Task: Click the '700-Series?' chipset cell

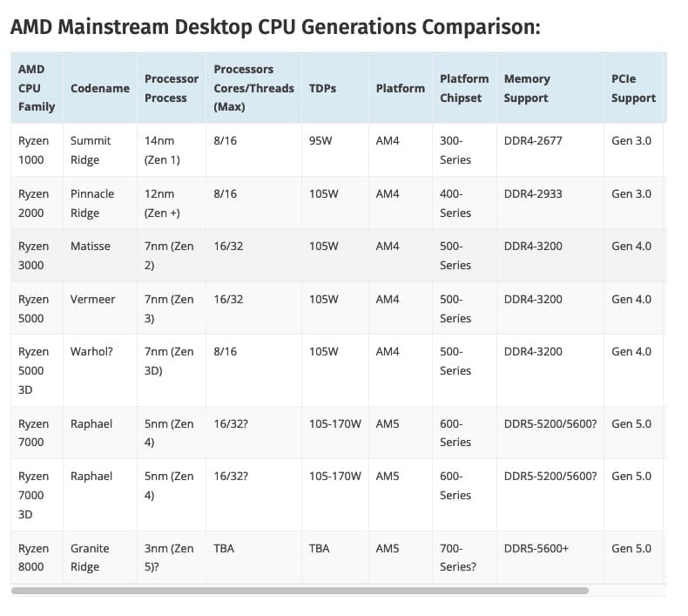Action: pos(464,557)
